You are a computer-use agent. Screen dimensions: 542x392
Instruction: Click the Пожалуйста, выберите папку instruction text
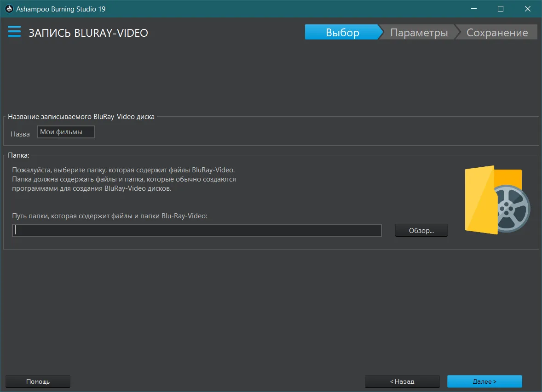tap(124, 179)
